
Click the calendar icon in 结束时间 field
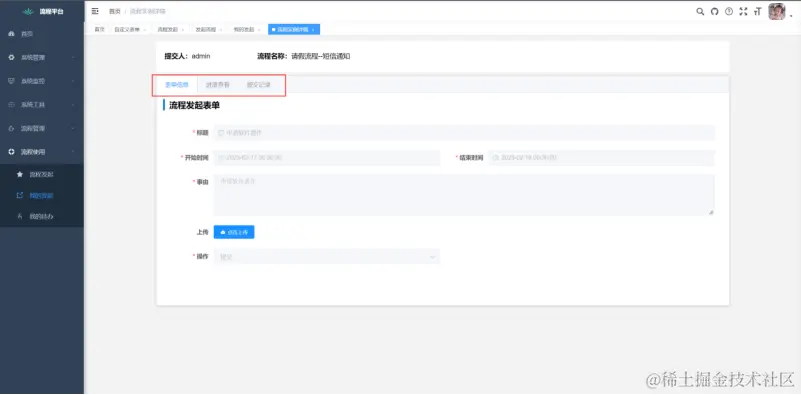(x=496, y=158)
